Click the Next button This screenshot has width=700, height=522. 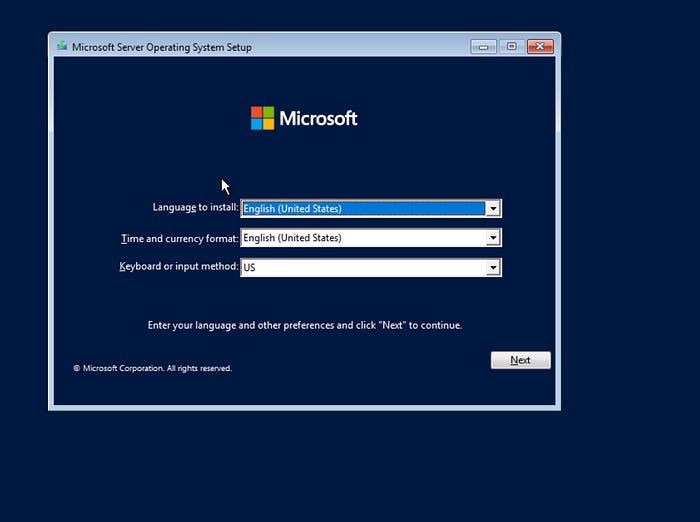(521, 360)
